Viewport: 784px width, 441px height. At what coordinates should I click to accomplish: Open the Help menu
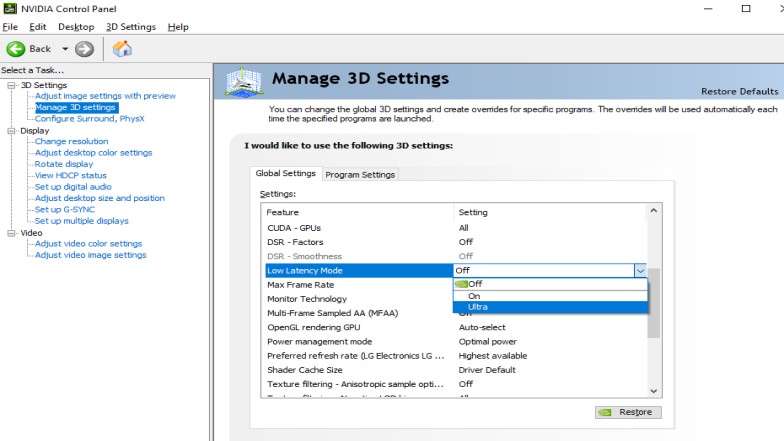[x=178, y=27]
